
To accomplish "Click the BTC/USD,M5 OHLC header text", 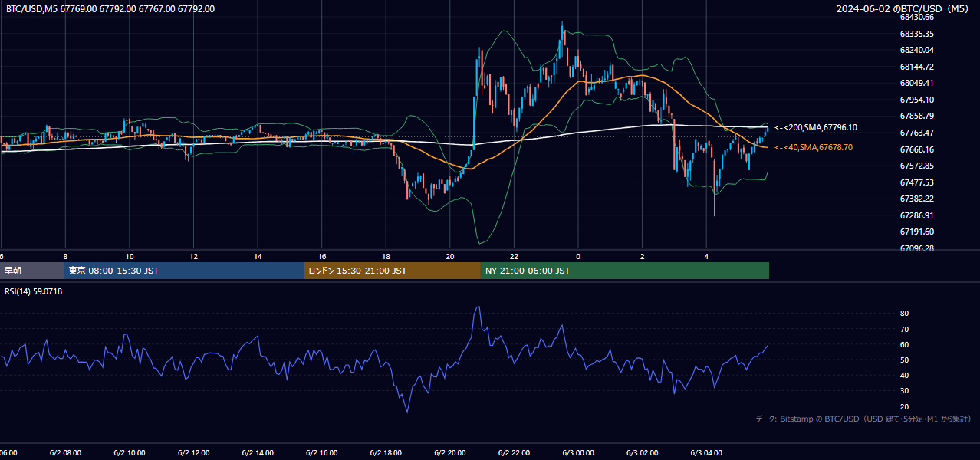I will (110, 9).
